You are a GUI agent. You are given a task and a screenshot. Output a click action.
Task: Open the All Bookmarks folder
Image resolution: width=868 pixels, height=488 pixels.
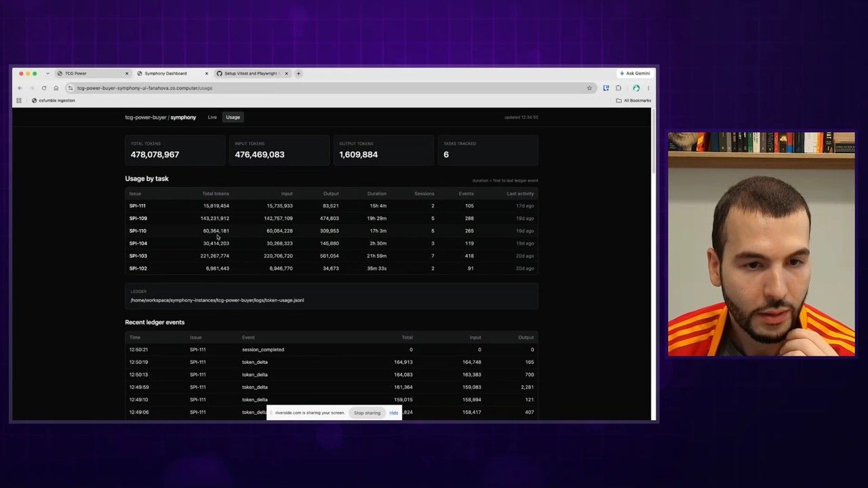click(x=633, y=100)
